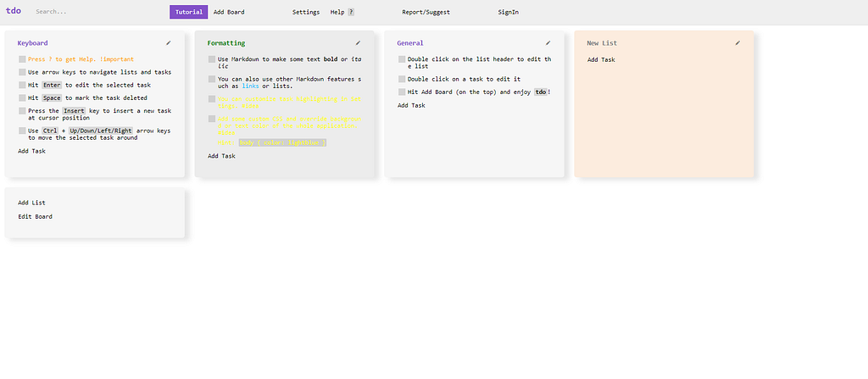Screen dimensions: 868x379
Task: Check 'Double click on the list header' task
Action: [402, 59]
